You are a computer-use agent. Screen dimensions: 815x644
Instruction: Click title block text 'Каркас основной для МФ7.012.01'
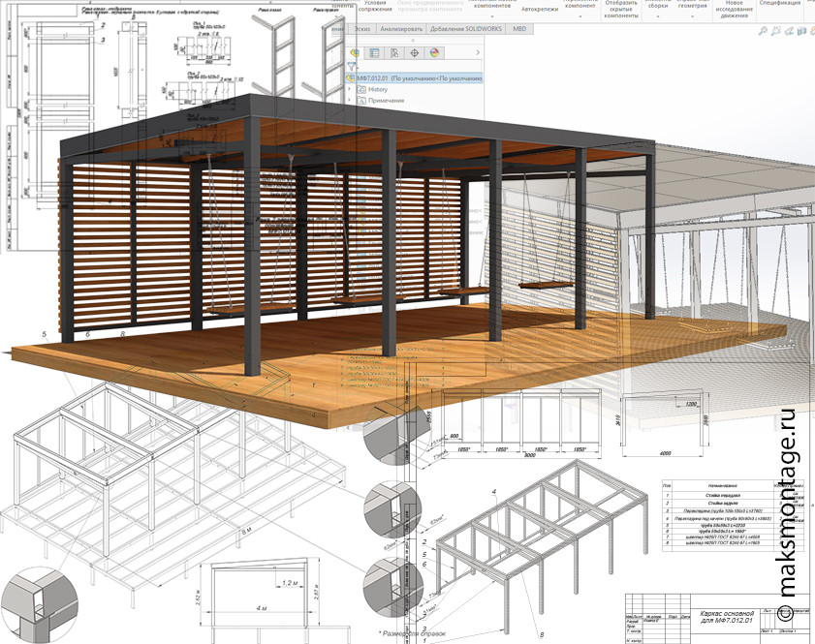(x=726, y=617)
